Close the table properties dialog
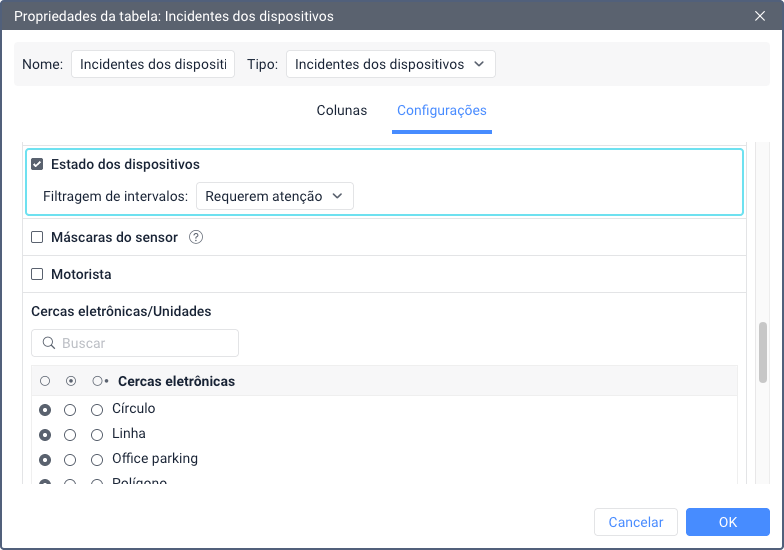Image resolution: width=784 pixels, height=550 pixels. (759, 16)
